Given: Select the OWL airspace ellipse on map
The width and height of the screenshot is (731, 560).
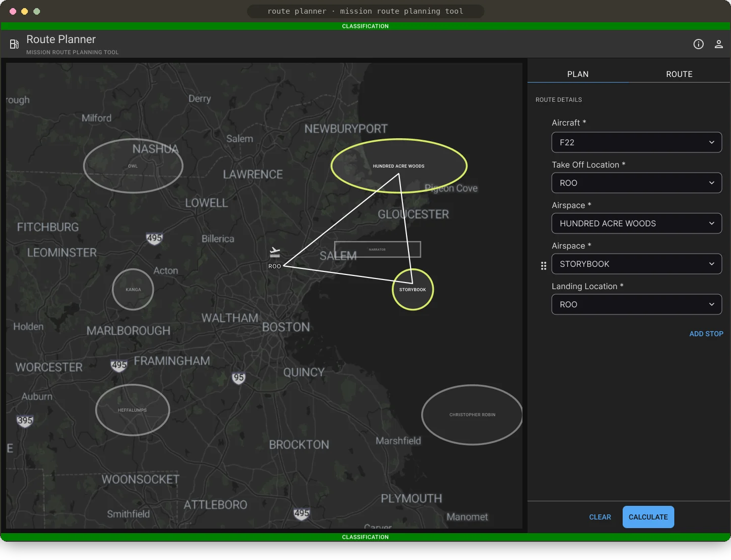Looking at the screenshot, I should [x=133, y=166].
